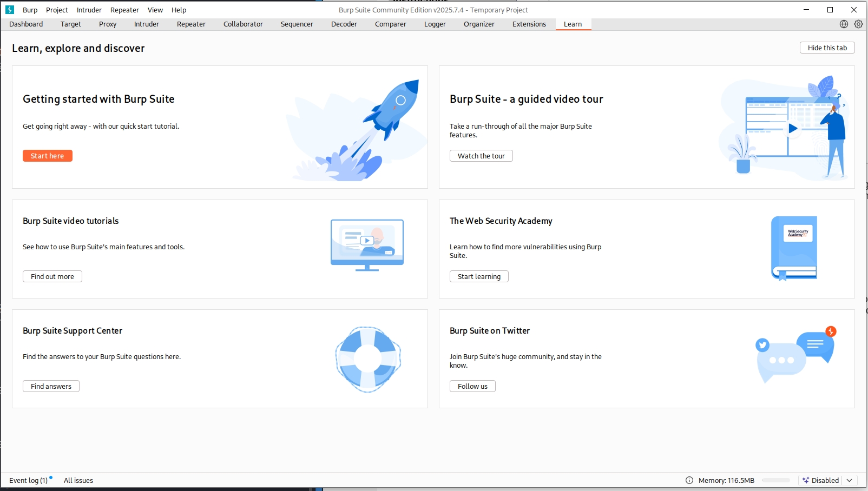Switch to the Proxy tab
Image resolution: width=868 pixels, height=491 pixels.
click(x=108, y=24)
